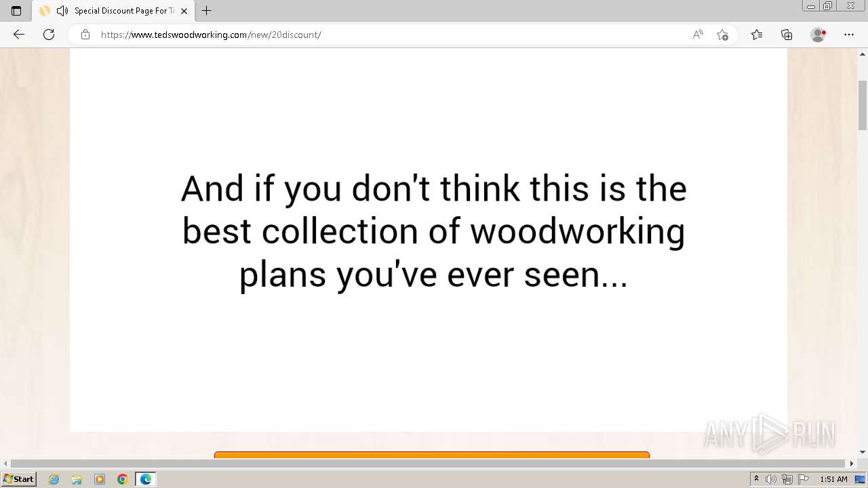This screenshot has width=868, height=488.
Task: Open the Settings and more menu
Action: [x=849, y=35]
